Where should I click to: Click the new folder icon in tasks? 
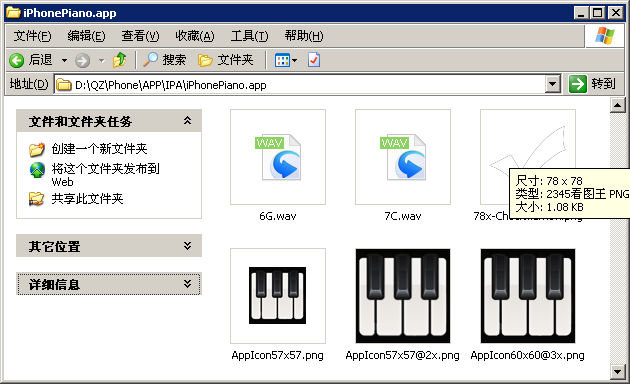coord(37,149)
